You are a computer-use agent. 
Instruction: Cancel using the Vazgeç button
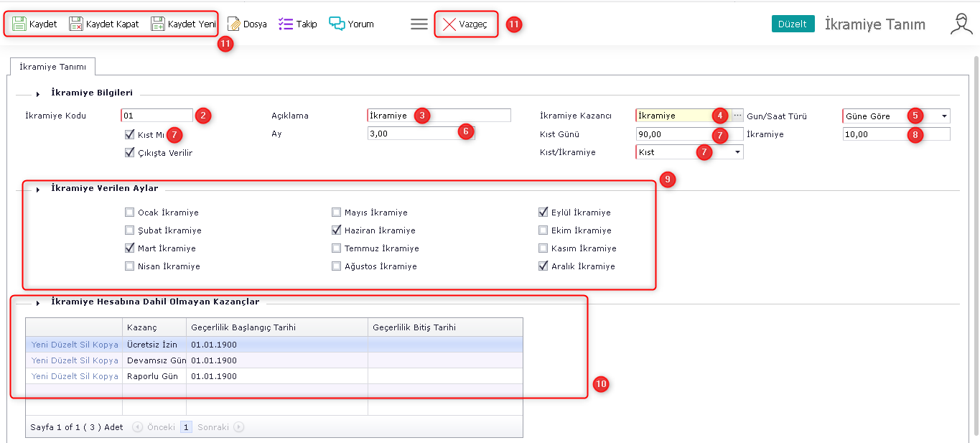click(465, 24)
